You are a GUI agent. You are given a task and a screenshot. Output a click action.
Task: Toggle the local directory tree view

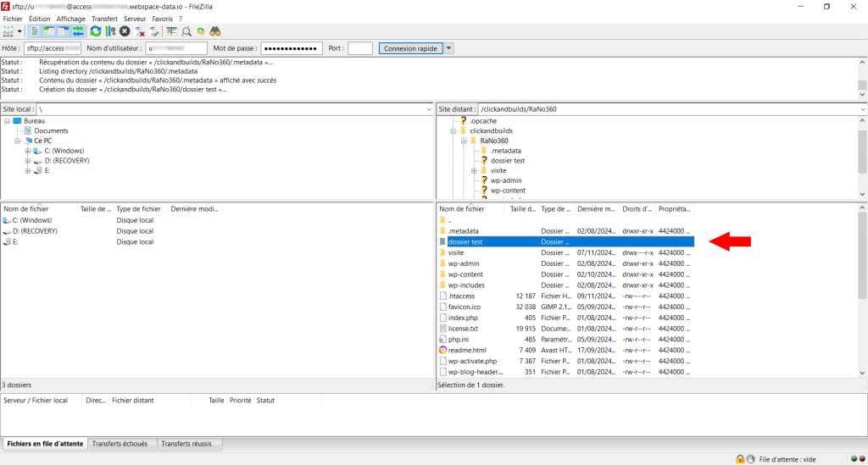tap(50, 31)
